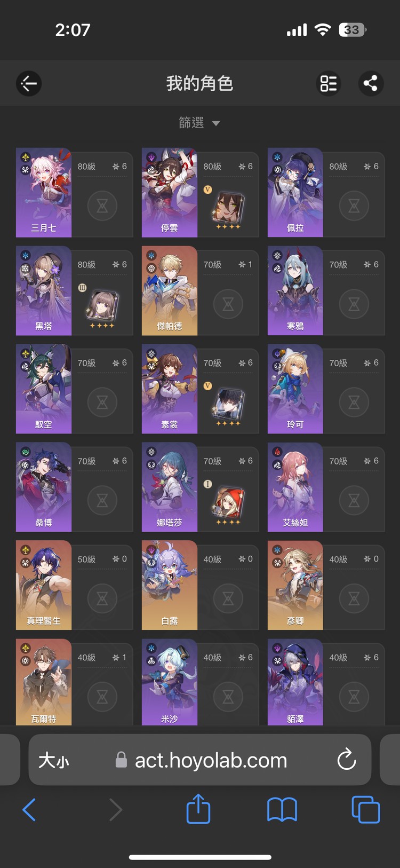Image resolution: width=400 pixels, height=868 pixels.
Task: Show open Safari tabs
Action: coord(366,810)
